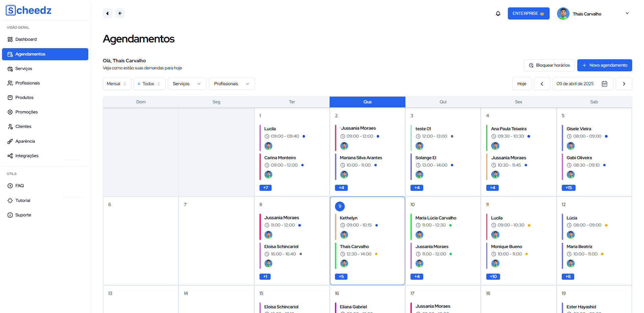Screen dimensions: 644x313
Task: Show the +7 more appointments on day 1
Action: click(266, 188)
